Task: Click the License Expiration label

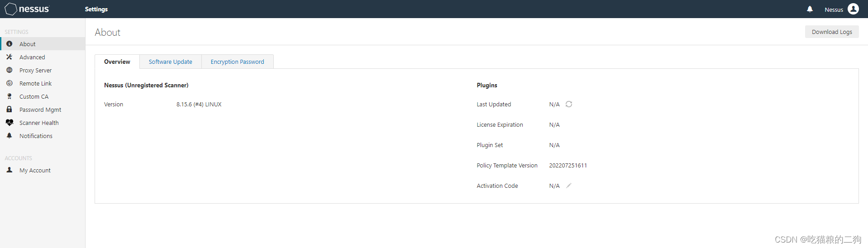Action: (500, 124)
